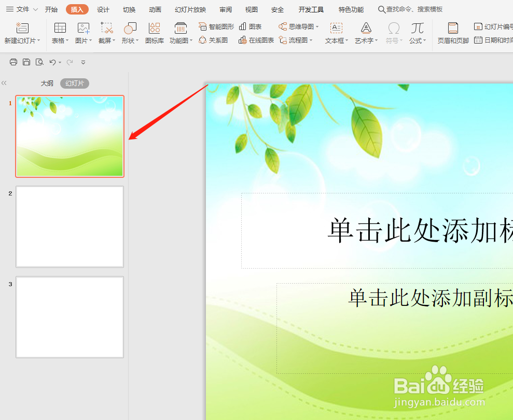This screenshot has height=420, width=513.
Task: Collapse the slide panel with double chevron
Action: (x=4, y=83)
